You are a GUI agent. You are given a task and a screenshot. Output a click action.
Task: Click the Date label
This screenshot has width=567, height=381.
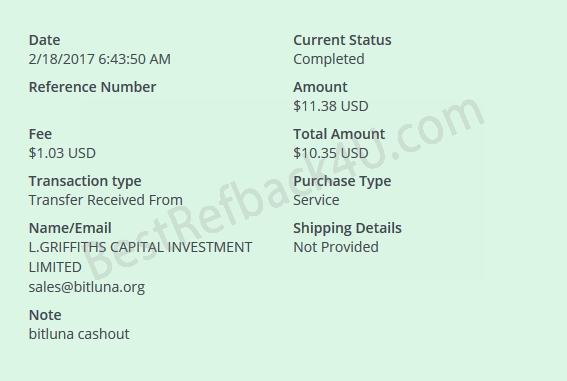[x=44, y=40]
